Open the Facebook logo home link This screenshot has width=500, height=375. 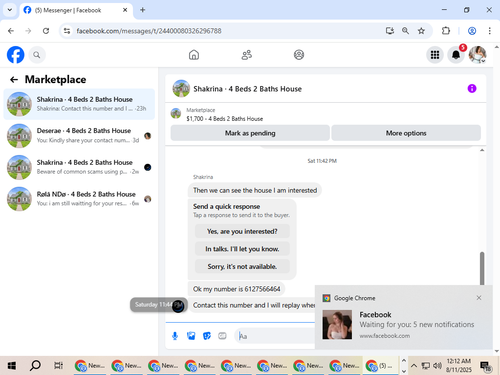coord(15,55)
